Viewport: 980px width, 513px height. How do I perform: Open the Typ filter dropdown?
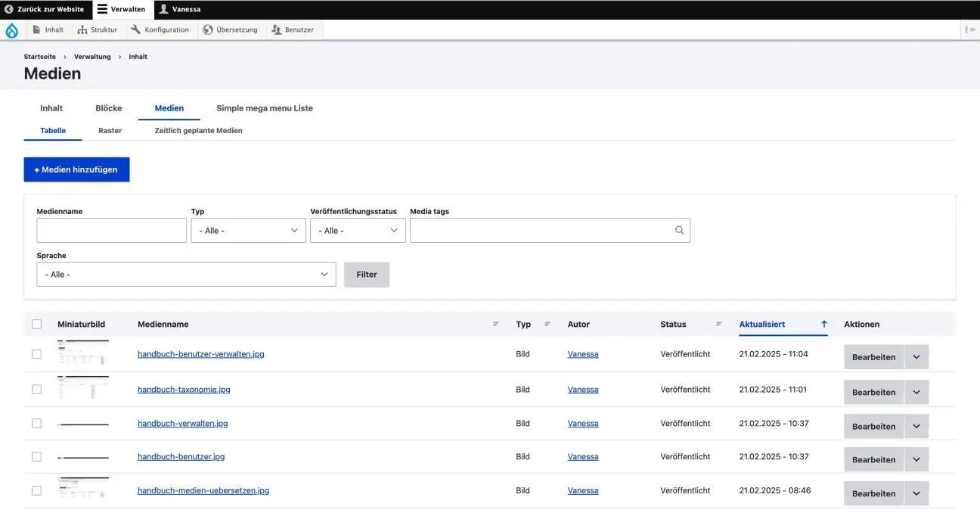tap(248, 231)
